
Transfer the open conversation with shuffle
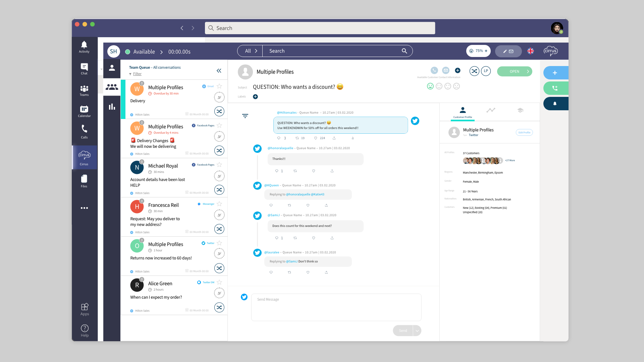[474, 71]
